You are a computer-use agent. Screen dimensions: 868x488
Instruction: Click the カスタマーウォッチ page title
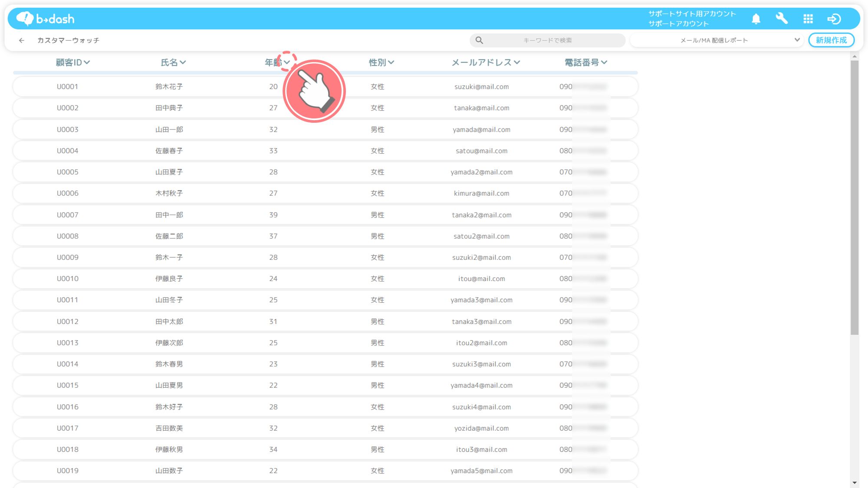(68, 40)
